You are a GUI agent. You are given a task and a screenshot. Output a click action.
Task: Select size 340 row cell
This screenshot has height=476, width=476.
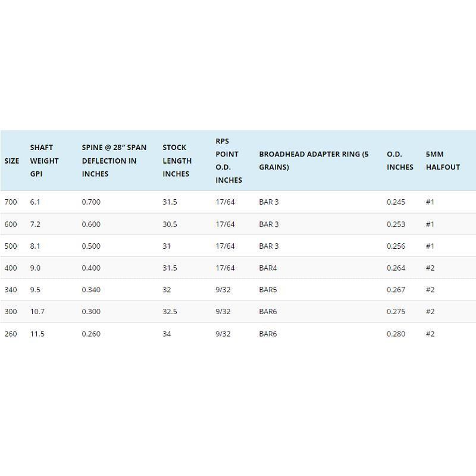[11, 290]
